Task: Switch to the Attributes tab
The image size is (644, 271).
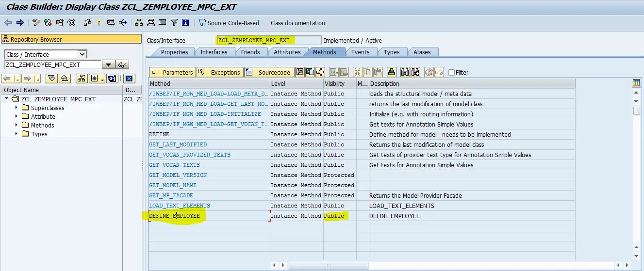Action: (287, 52)
